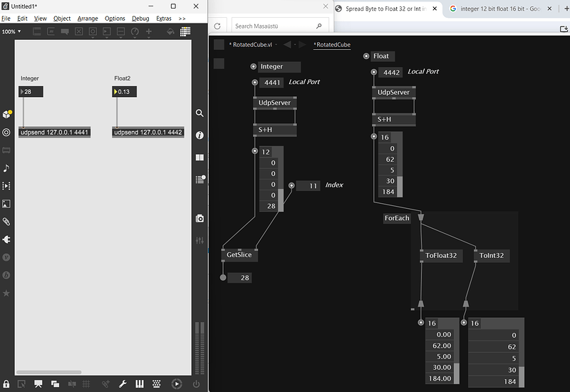
Task: Select the ForEach region label
Action: 397,218
